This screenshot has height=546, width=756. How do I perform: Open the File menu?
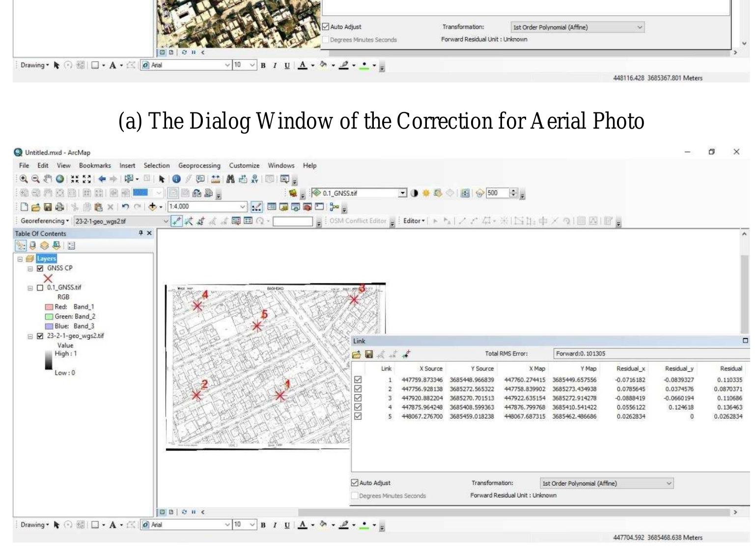[x=24, y=166]
